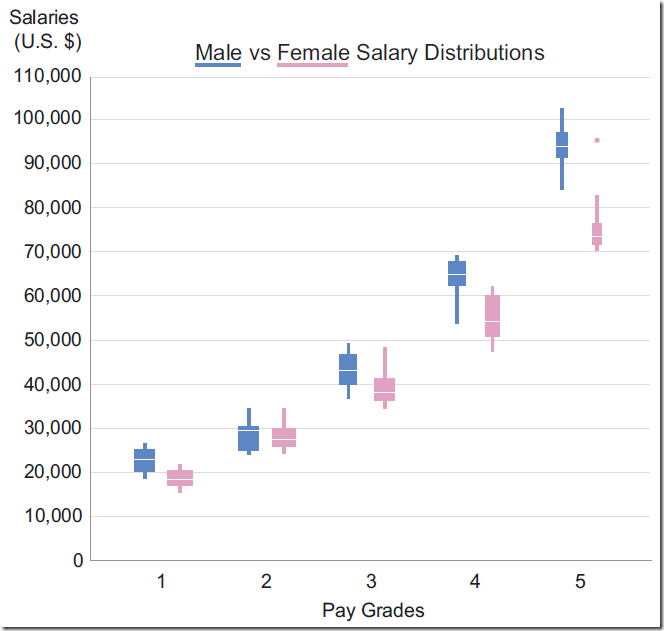The height and width of the screenshot is (631, 664).
Task: Select the male box for pay grade 3
Action: [x=348, y=369]
